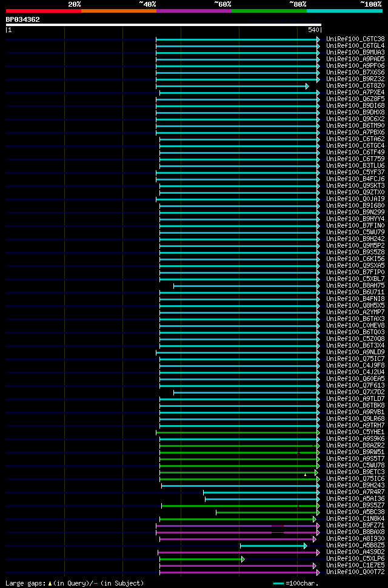This screenshot has height=588, width=388.
Task: Select hit label UniRef100_A5AI36
Action: [355, 500]
